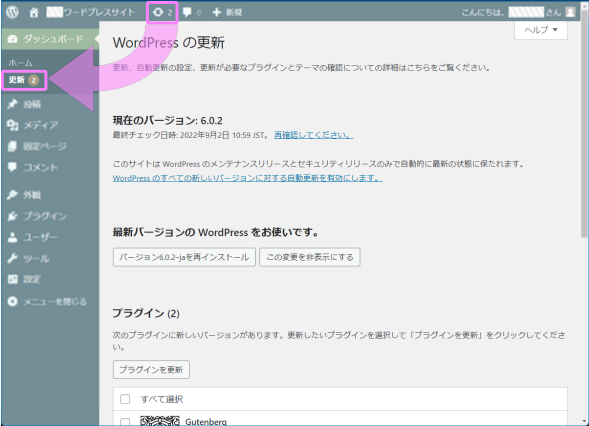The width and height of the screenshot is (589, 426).
Task: Open the こんにちは user account menu
Action: pyautogui.click(x=518, y=12)
